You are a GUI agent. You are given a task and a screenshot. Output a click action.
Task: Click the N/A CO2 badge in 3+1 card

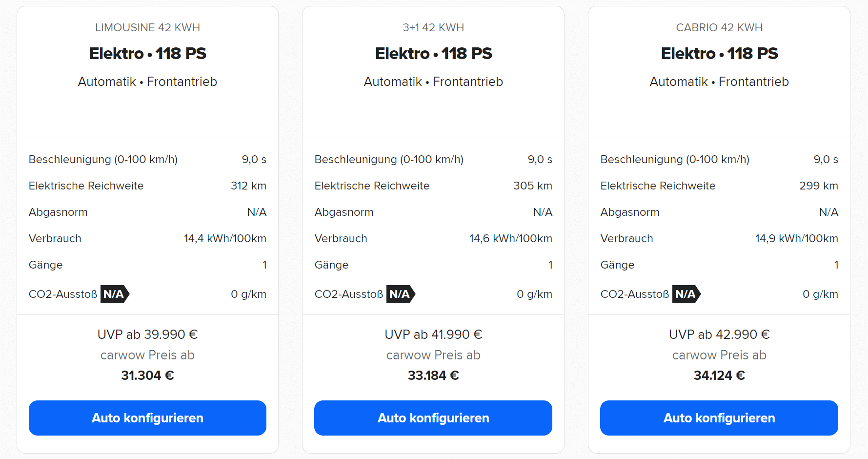pyautogui.click(x=401, y=294)
